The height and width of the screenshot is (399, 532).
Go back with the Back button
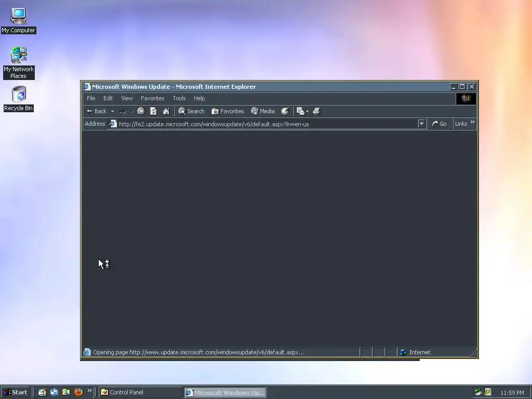(97, 111)
